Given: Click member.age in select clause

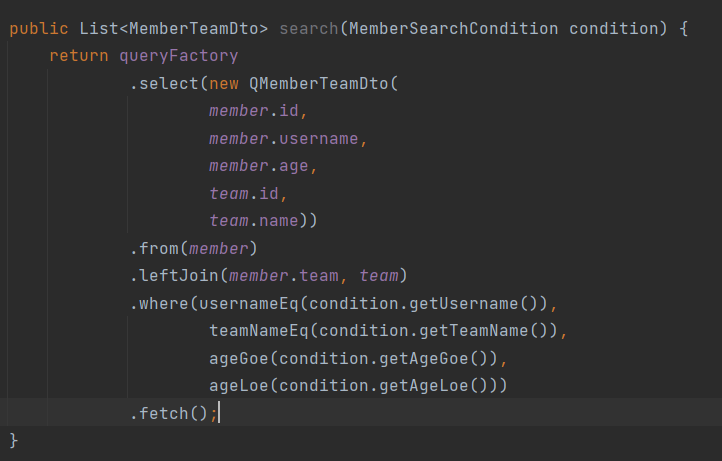Looking at the screenshot, I should [x=259, y=166].
